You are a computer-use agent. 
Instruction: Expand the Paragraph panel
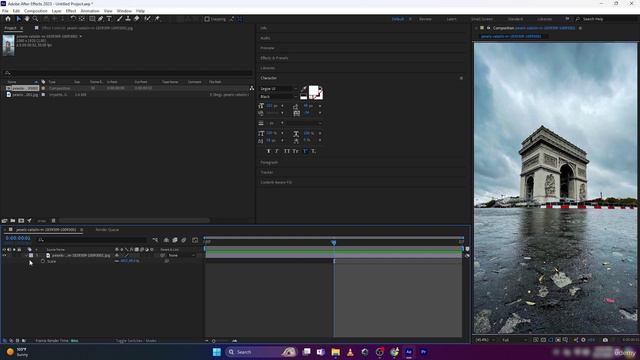(x=269, y=162)
